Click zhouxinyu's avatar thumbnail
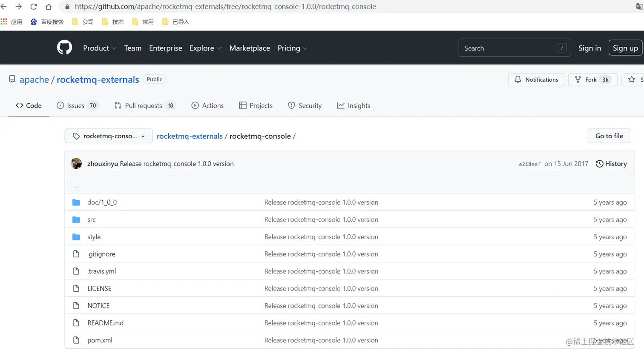Image resolution: width=644 pixels, height=356 pixels. coord(76,163)
